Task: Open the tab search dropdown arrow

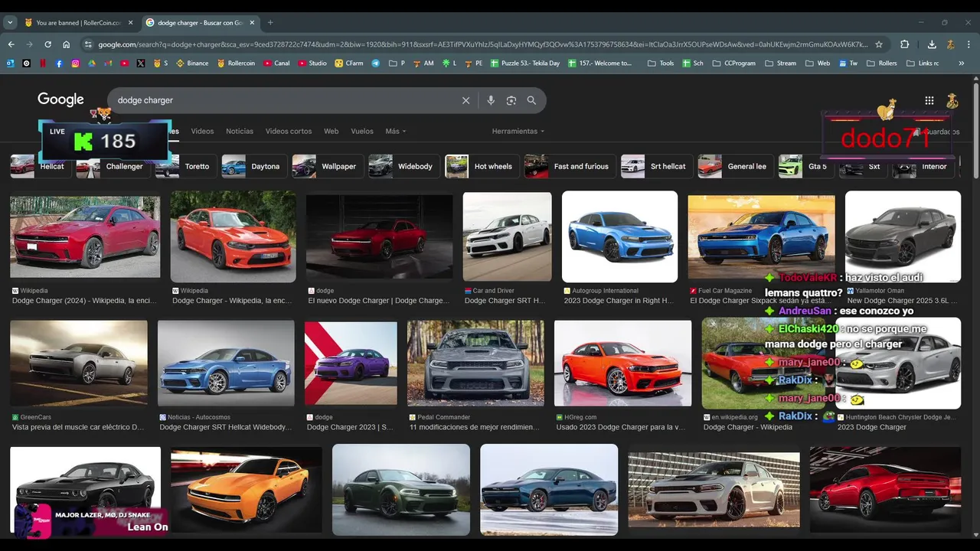Action: [x=10, y=22]
